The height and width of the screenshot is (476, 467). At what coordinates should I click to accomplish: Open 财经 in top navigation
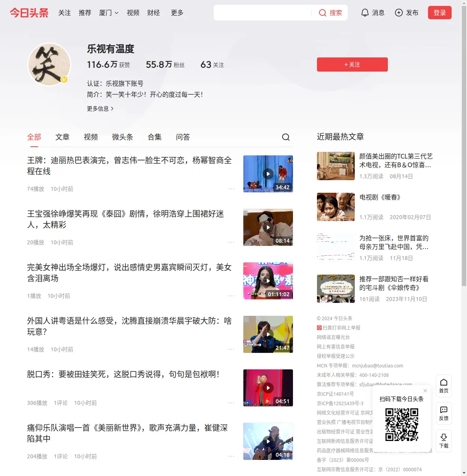click(154, 13)
